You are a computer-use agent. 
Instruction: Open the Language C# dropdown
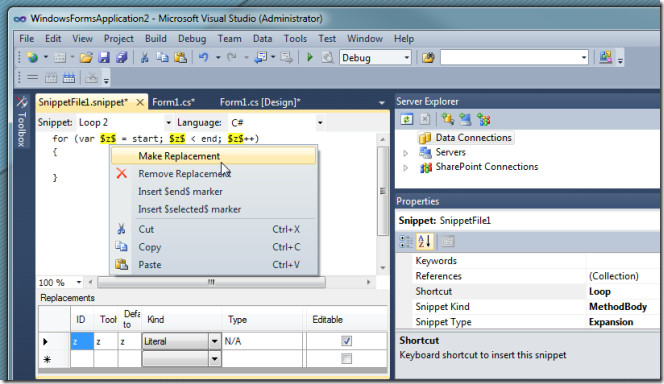click(320, 123)
